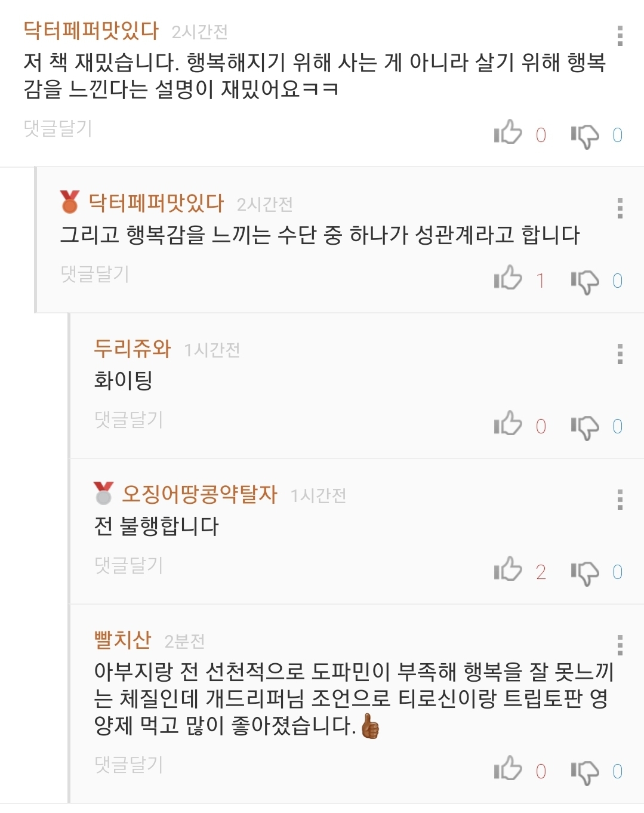Open more options on 빨치산's comment
Image resolution: width=644 pixels, height=813 pixels.
[620, 645]
